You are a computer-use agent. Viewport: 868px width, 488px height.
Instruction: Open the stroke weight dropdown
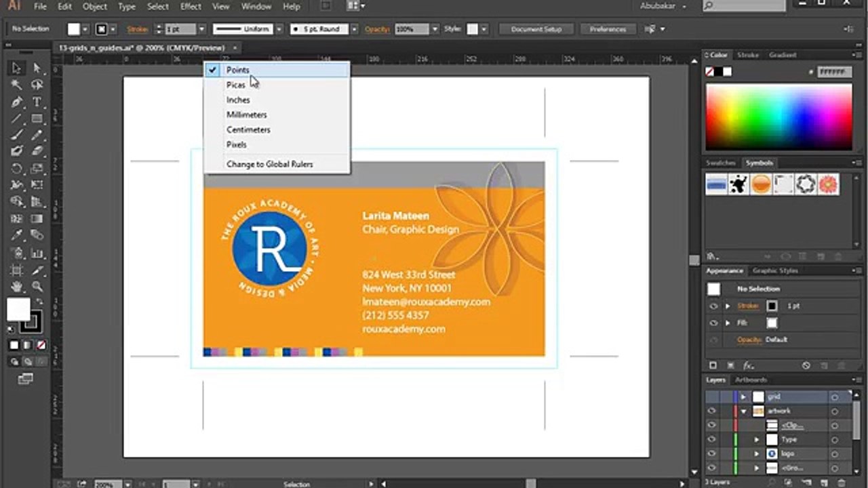(201, 29)
